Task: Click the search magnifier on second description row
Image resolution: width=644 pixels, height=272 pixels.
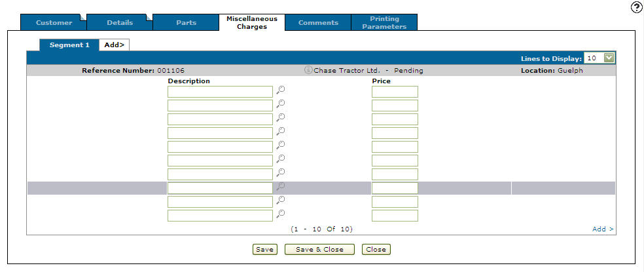Action: pyautogui.click(x=280, y=104)
